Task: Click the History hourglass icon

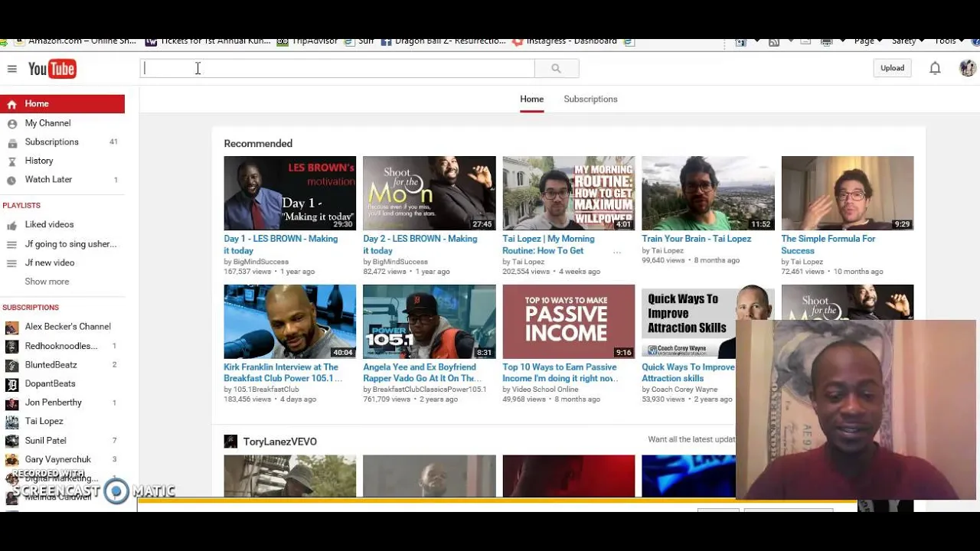Action: [11, 161]
